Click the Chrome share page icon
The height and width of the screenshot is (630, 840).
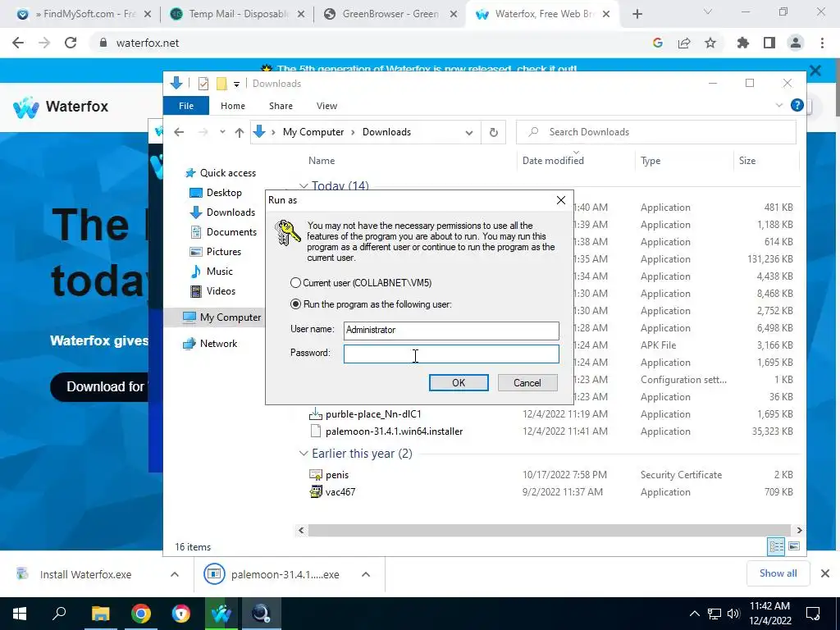684,43
